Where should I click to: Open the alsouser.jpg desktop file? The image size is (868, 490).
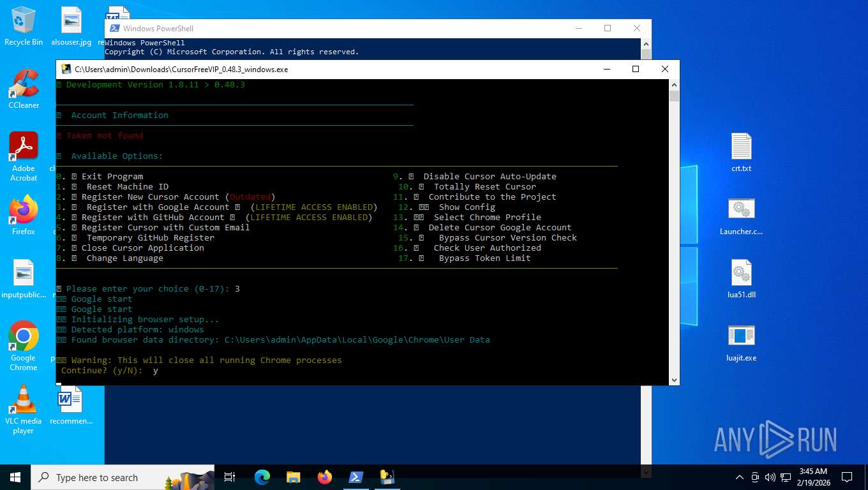(71, 26)
